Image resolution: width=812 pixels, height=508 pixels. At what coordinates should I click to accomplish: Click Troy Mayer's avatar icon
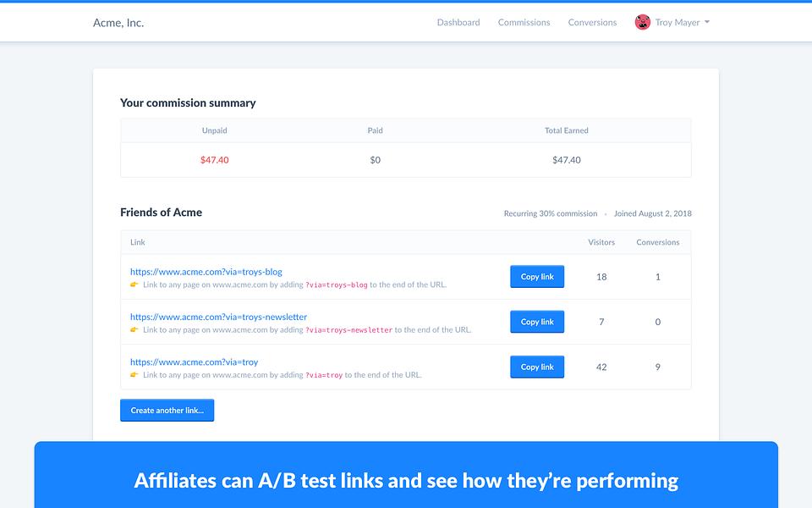643,22
